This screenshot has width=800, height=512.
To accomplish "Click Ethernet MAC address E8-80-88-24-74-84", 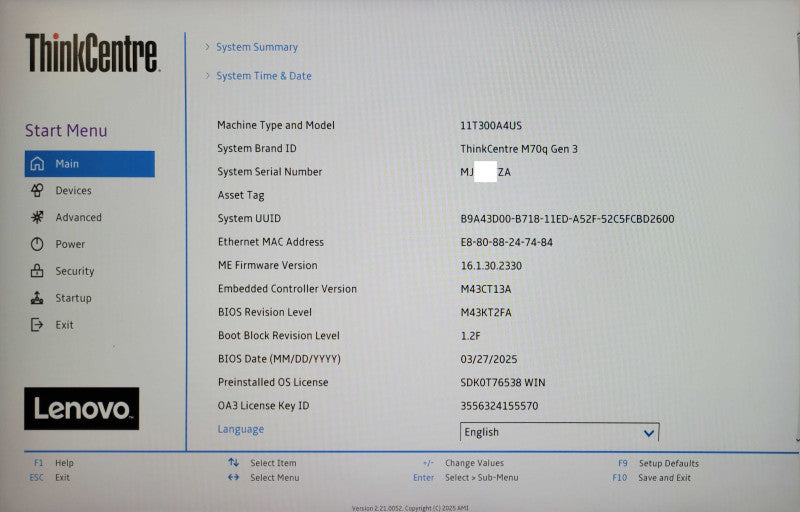I will tap(507, 242).
